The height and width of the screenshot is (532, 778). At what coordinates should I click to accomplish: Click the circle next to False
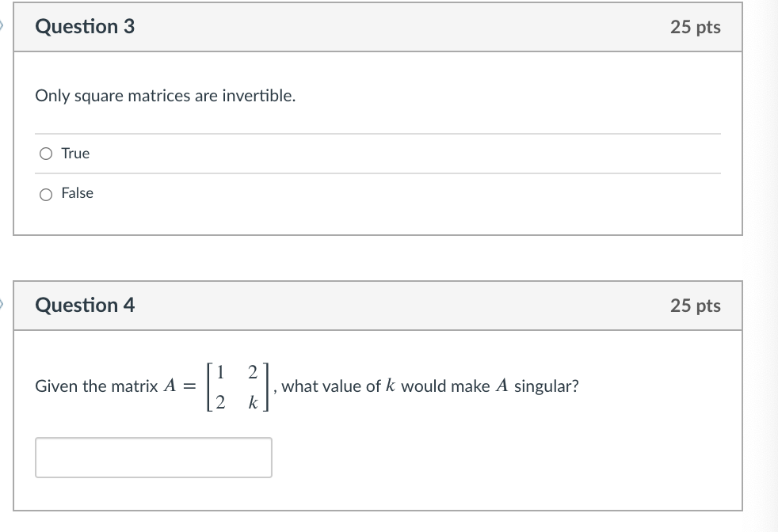(x=47, y=192)
